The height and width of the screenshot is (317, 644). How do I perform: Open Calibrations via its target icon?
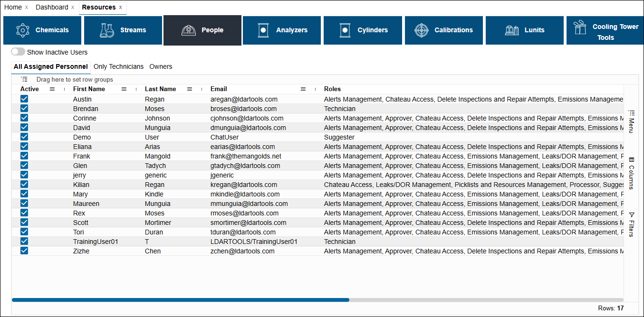pyautogui.click(x=421, y=30)
